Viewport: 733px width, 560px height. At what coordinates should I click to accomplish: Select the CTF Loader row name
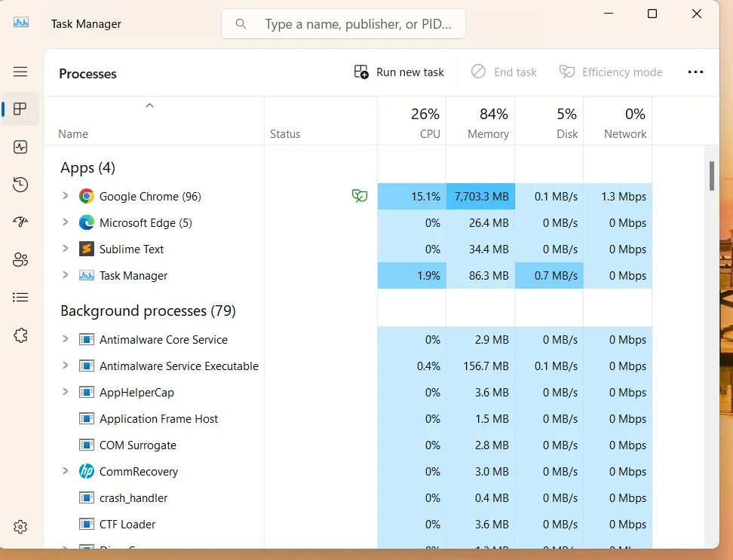[127, 525]
